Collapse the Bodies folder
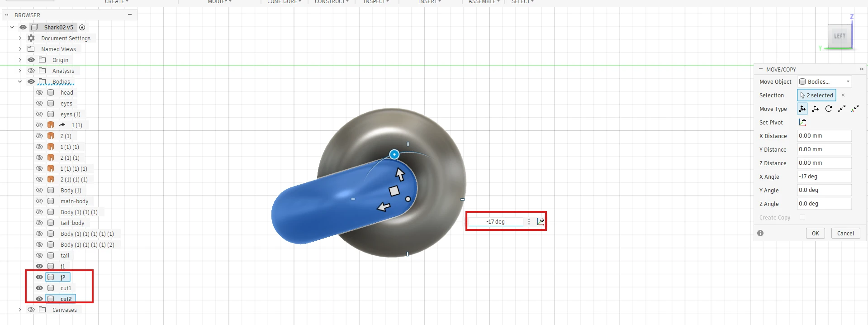 pyautogui.click(x=20, y=81)
